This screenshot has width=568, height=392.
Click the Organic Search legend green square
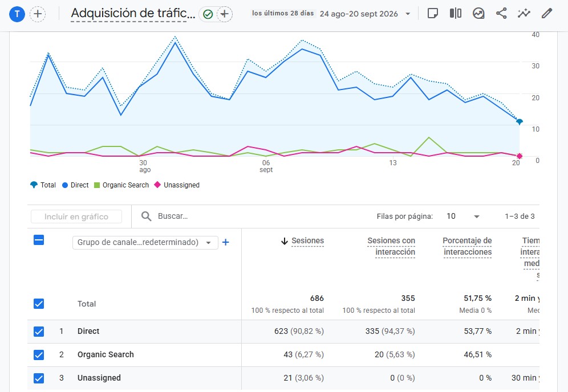tap(97, 185)
